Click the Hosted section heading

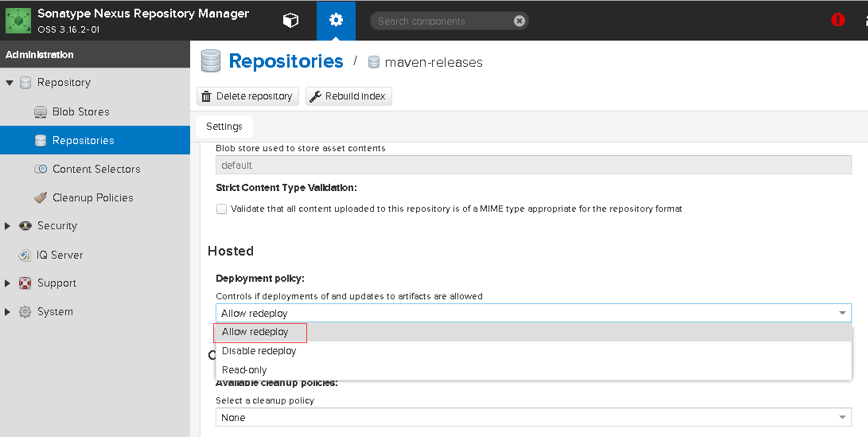(x=230, y=251)
